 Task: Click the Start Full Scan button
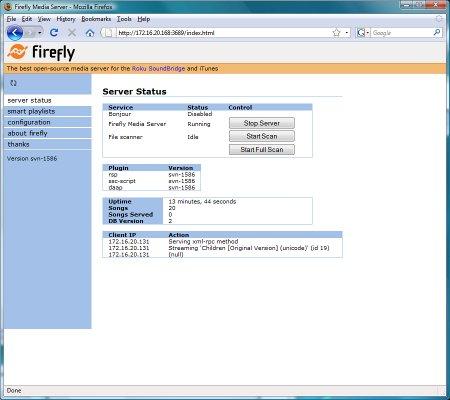click(x=262, y=149)
